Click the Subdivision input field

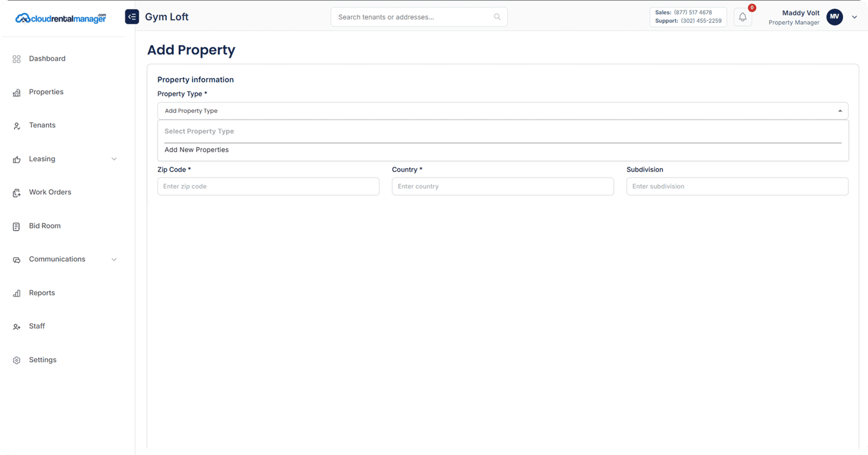click(737, 186)
